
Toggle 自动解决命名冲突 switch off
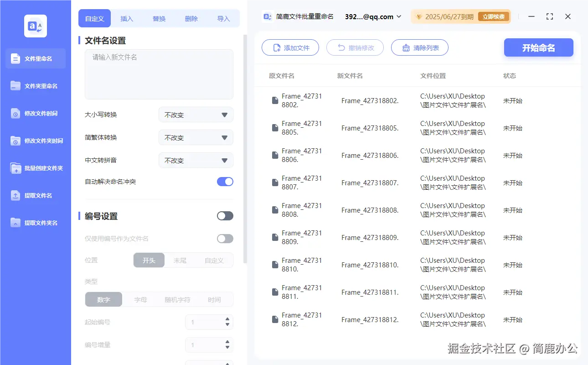pos(225,182)
